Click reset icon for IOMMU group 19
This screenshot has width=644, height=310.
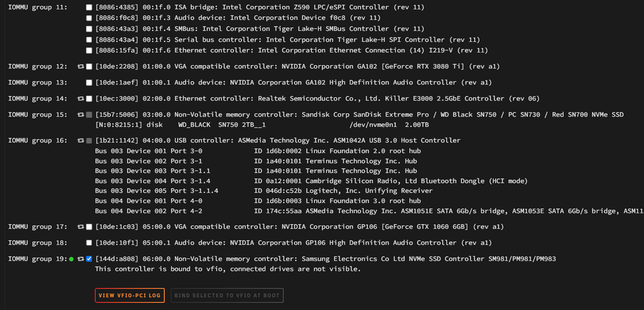81,259
